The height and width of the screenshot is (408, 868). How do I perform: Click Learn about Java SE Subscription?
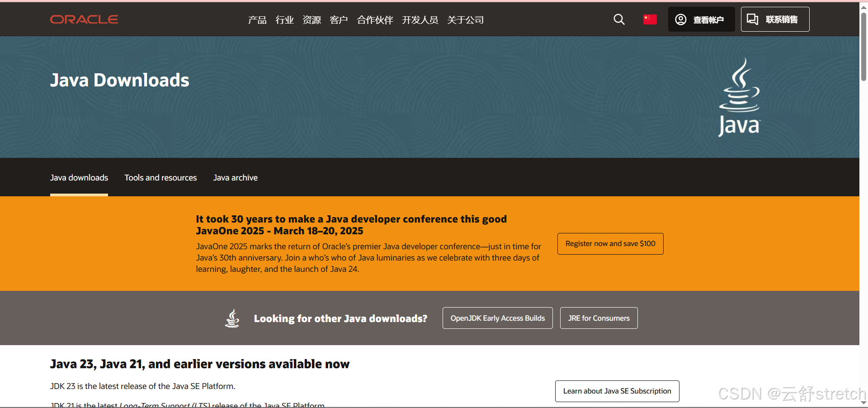[617, 391]
